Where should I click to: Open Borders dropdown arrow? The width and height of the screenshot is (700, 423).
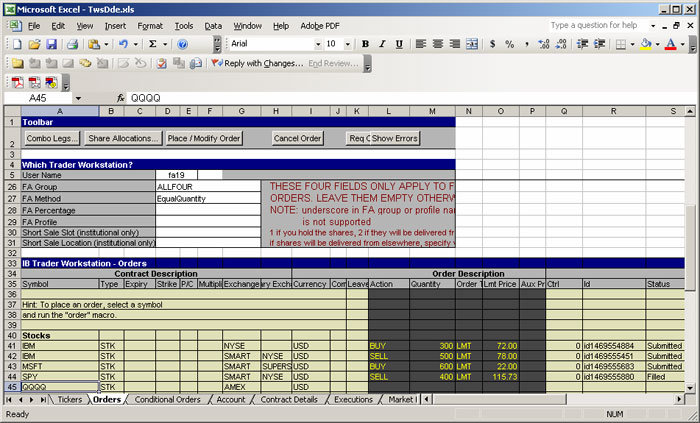(632, 44)
